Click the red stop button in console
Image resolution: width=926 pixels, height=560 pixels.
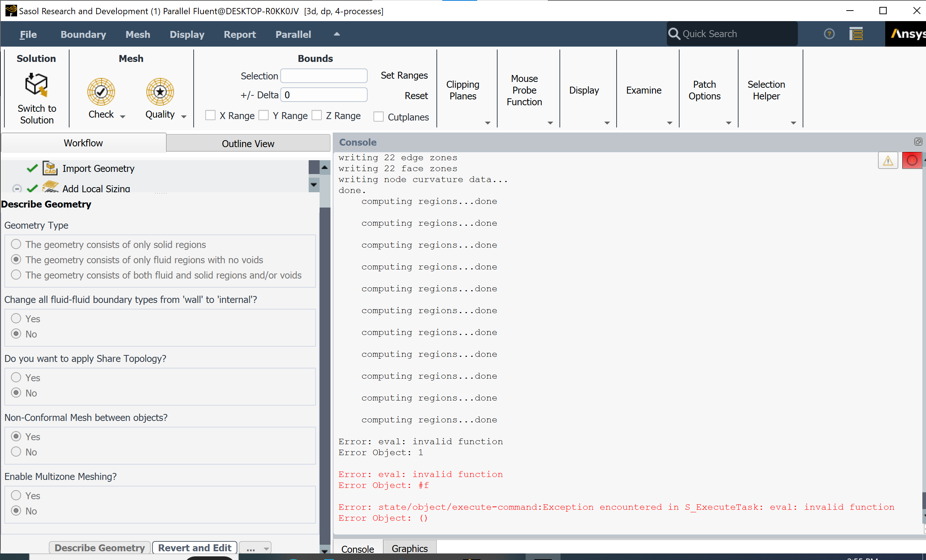(911, 161)
